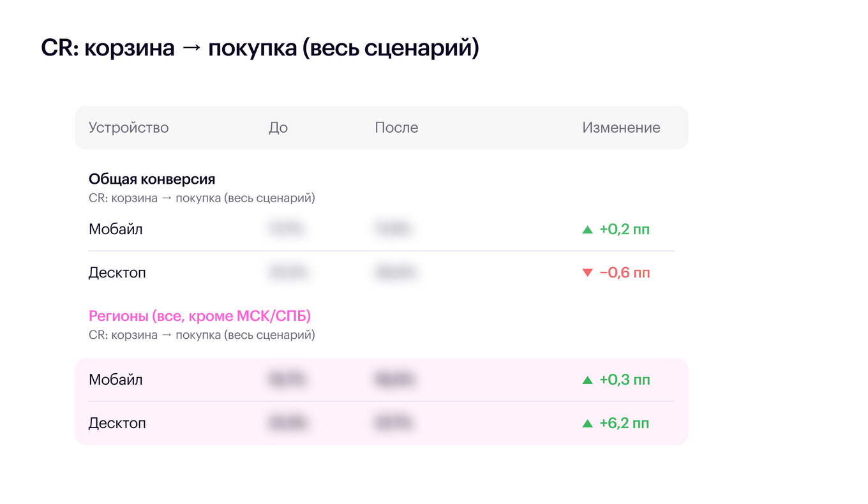Screen dimensions: 868x504
Task: Click the green up triangle beside +6,2 пп
Action: point(588,424)
